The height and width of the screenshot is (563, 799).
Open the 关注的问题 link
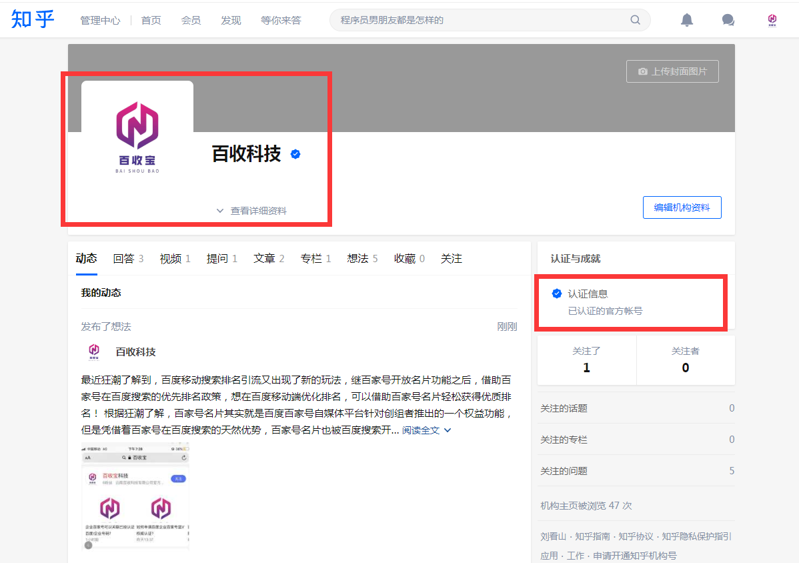click(564, 471)
